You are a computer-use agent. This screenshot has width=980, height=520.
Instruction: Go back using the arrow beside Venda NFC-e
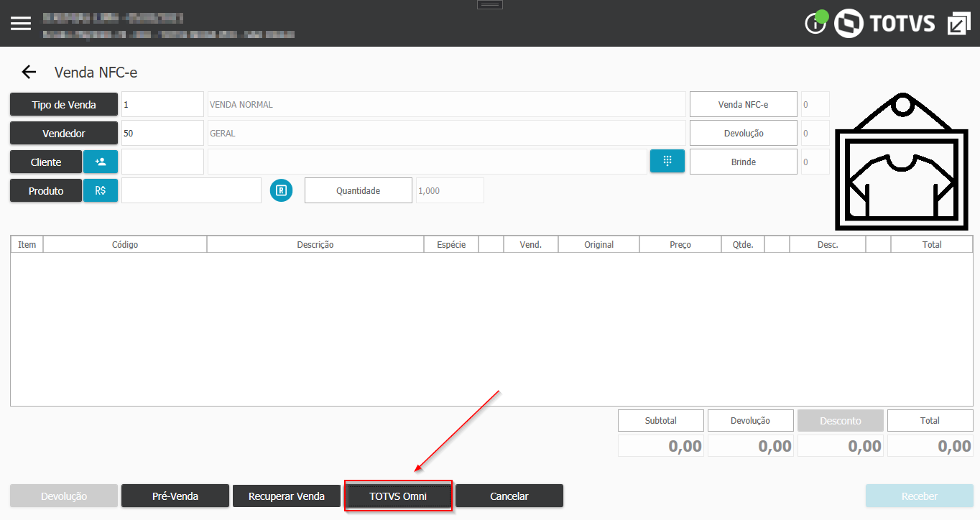click(x=29, y=72)
